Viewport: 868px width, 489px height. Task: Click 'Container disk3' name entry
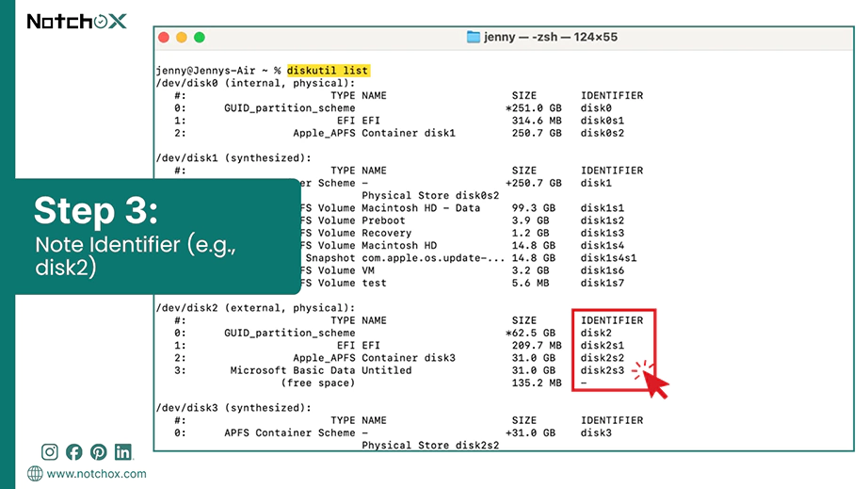409,358
